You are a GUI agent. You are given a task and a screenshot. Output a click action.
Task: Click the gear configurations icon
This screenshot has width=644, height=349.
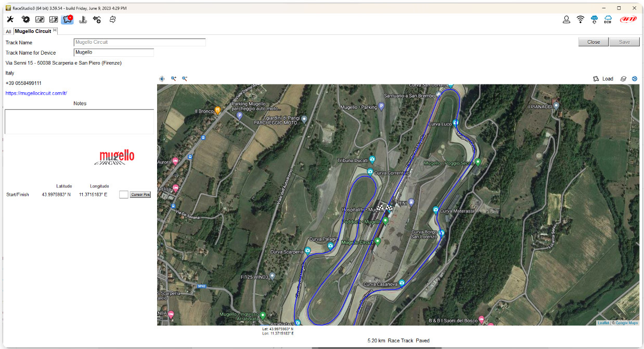pyautogui.click(x=25, y=19)
